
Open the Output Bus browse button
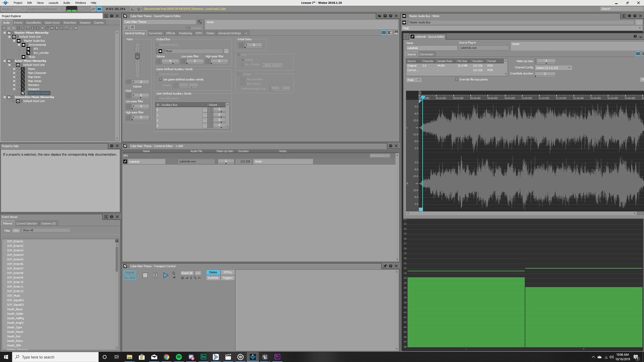(226, 51)
